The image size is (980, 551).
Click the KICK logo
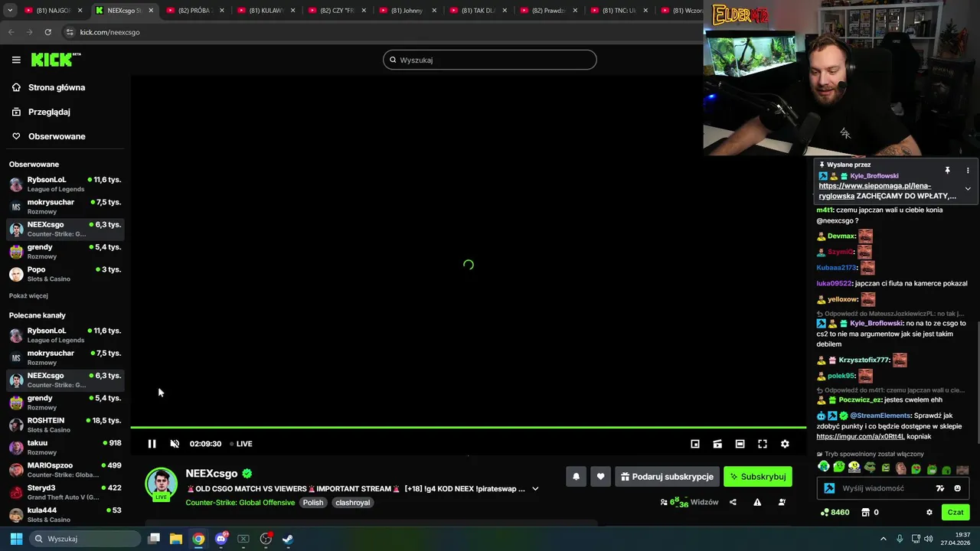pos(56,60)
